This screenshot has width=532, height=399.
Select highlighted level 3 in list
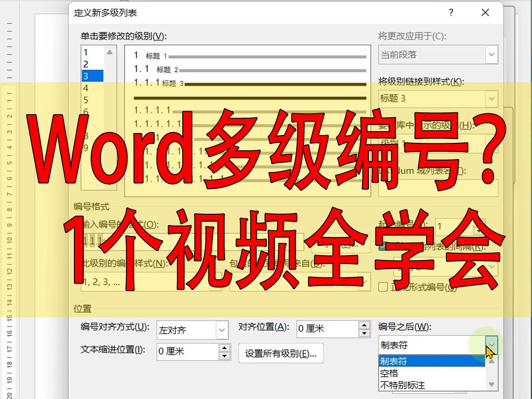pyautogui.click(x=92, y=76)
